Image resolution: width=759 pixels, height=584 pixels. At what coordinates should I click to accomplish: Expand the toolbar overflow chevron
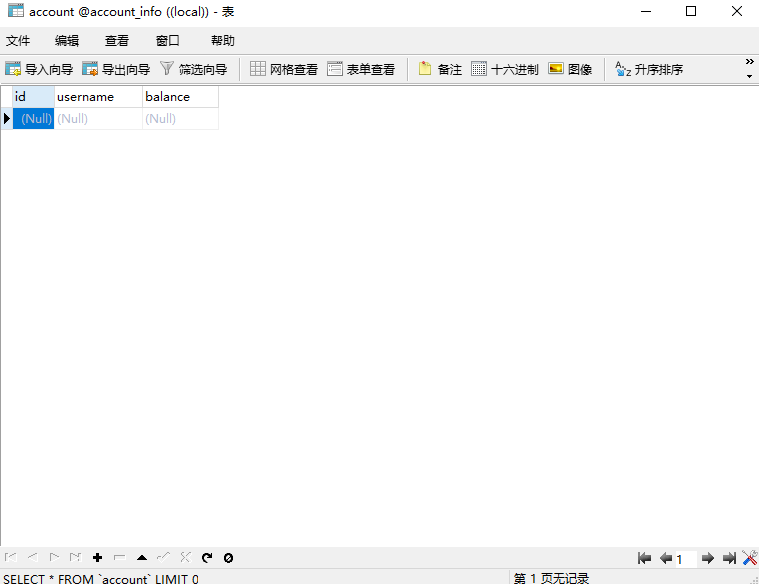749,61
